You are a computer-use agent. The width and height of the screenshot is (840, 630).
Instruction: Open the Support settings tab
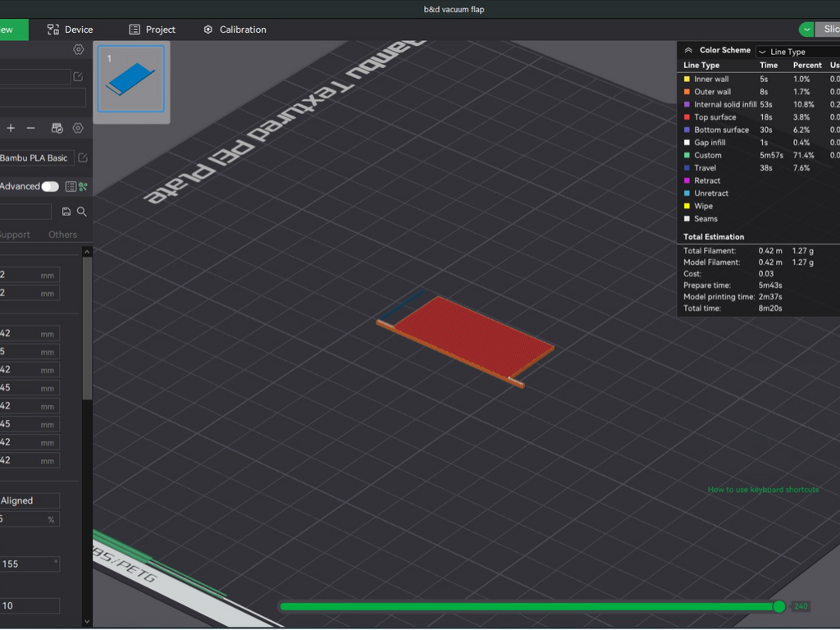tap(15, 235)
